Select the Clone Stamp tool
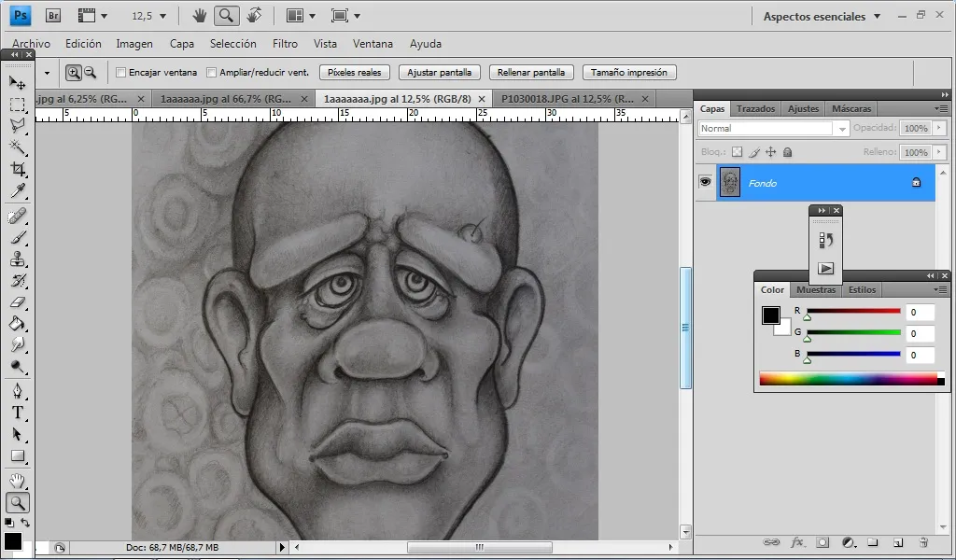Image resolution: width=956 pixels, height=560 pixels. pos(17,259)
